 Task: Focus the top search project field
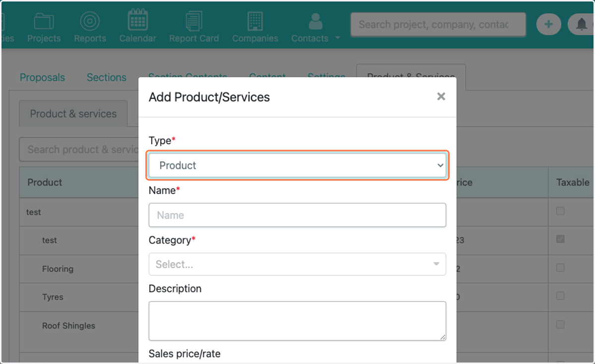(x=438, y=24)
